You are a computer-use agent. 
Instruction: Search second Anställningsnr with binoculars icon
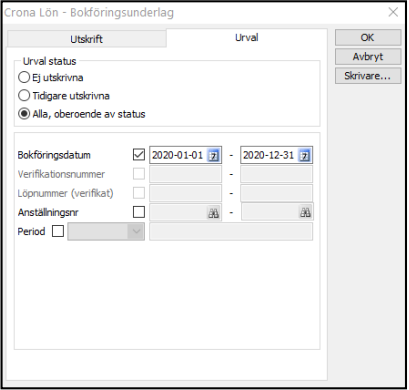pyautogui.click(x=305, y=213)
